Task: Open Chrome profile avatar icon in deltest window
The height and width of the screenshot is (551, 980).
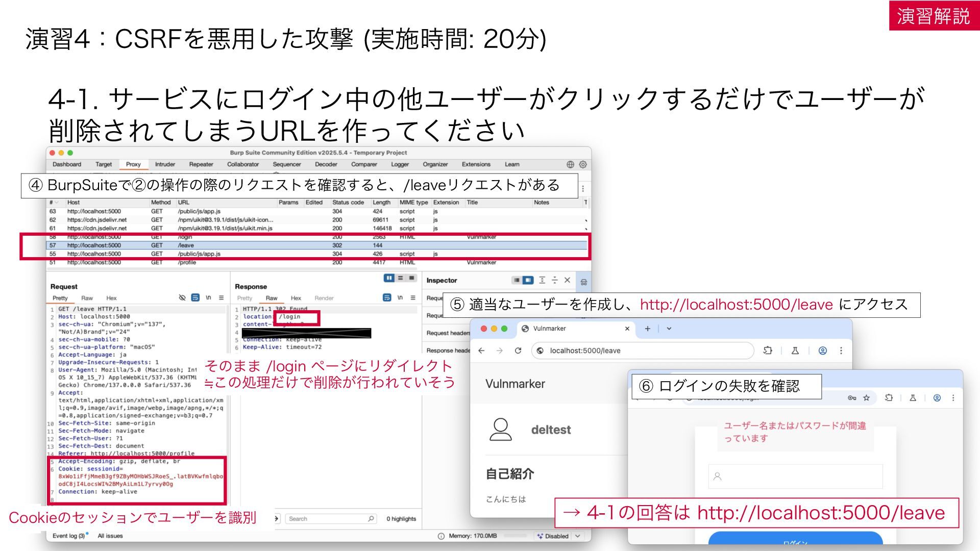Action: coord(823,350)
